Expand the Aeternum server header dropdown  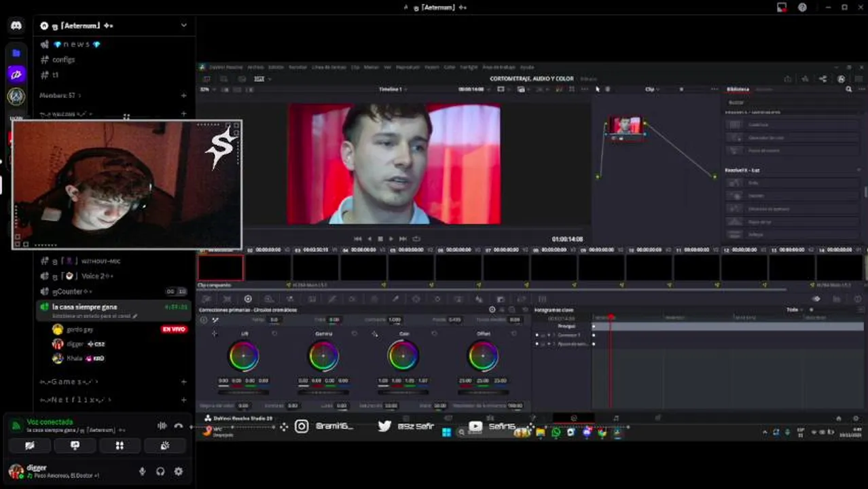(183, 25)
